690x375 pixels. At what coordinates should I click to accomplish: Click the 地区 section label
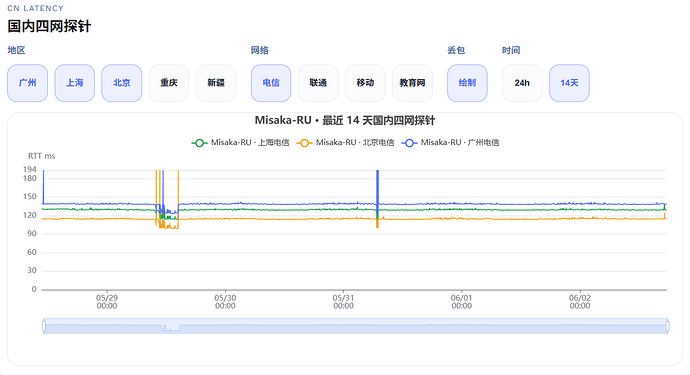(16, 50)
